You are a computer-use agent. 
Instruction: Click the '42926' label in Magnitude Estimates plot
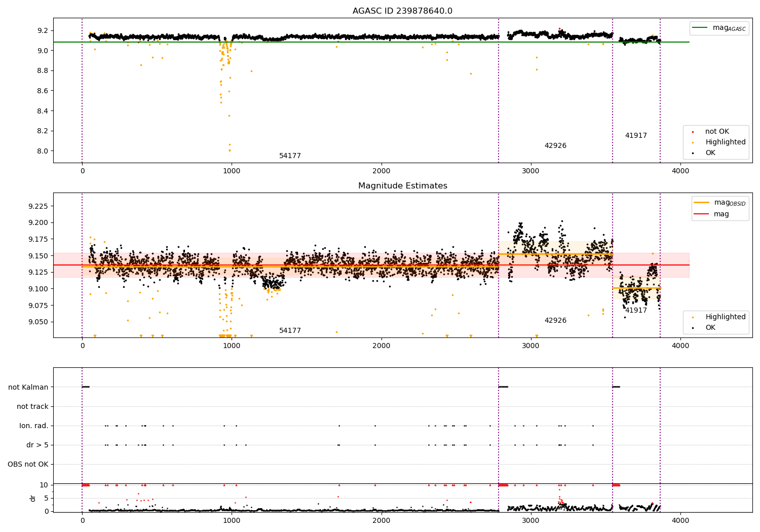pyautogui.click(x=555, y=321)
